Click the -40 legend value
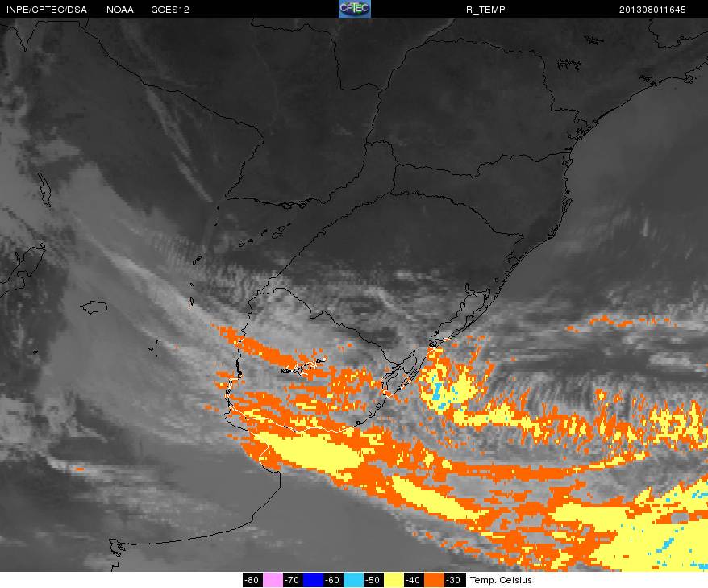The image size is (708, 588). click(413, 580)
